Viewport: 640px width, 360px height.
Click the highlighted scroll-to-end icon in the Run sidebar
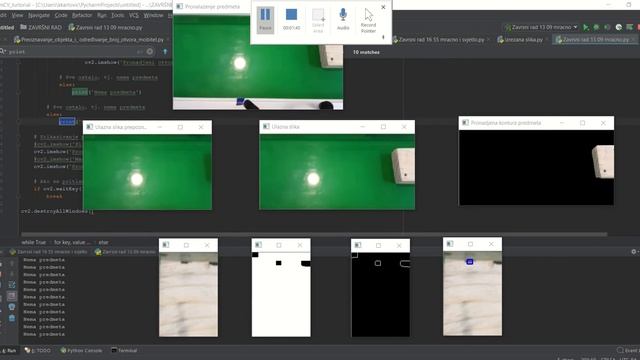(x=12, y=296)
